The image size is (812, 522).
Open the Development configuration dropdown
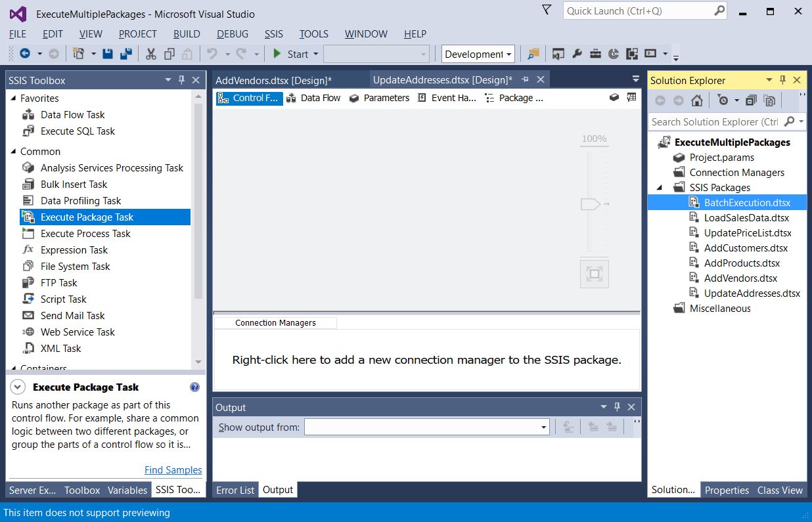coord(478,54)
